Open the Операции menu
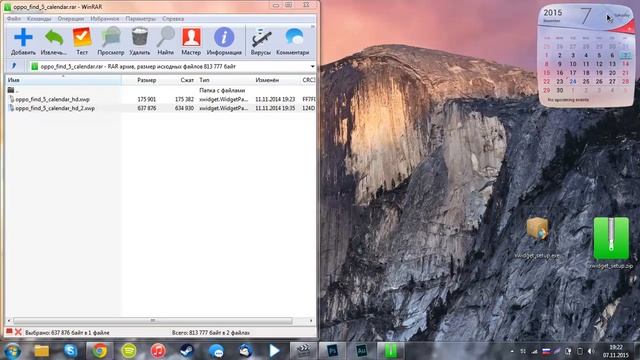 71,19
